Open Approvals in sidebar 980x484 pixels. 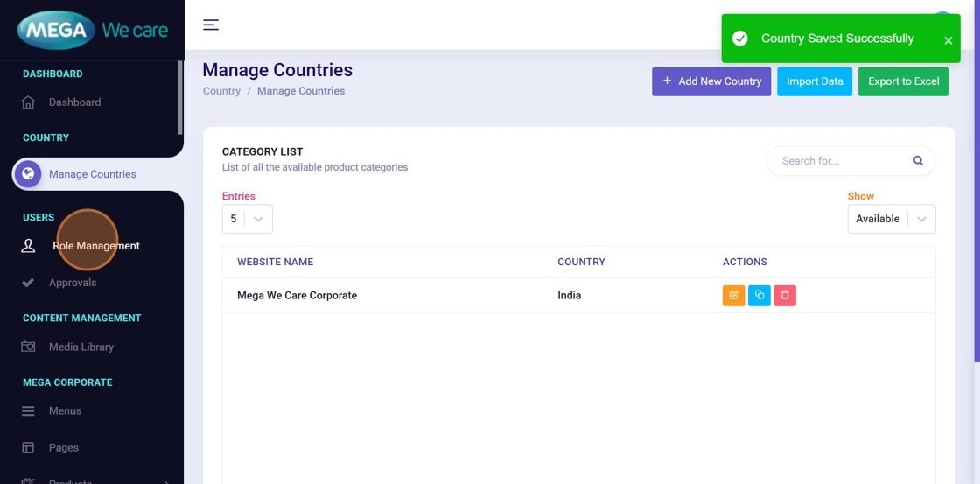(73, 283)
